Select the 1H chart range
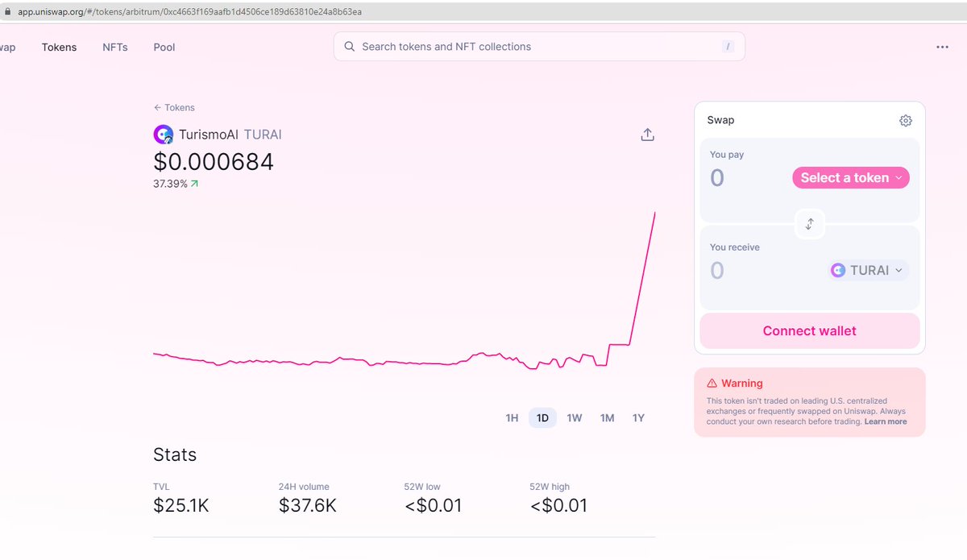The width and height of the screenshot is (967, 560). (512, 418)
